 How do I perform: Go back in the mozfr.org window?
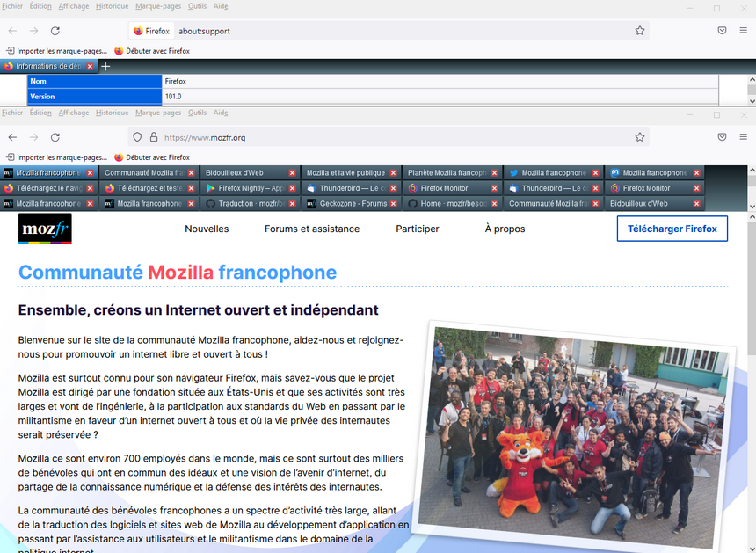pyautogui.click(x=12, y=137)
